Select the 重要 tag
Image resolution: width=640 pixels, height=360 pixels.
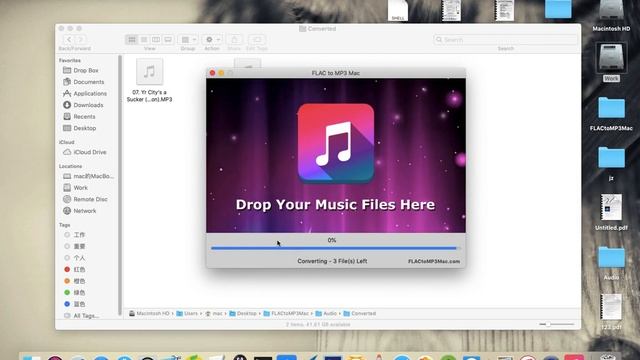[x=75, y=247]
